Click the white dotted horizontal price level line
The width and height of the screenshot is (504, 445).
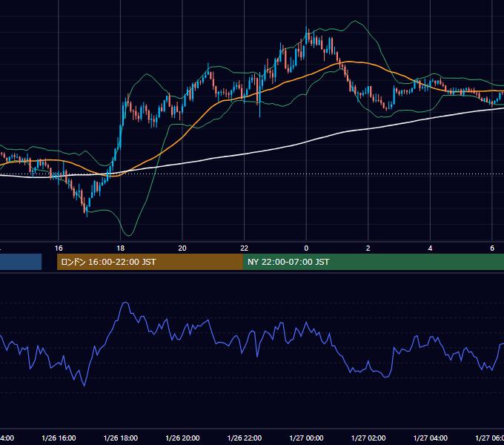coord(252,174)
